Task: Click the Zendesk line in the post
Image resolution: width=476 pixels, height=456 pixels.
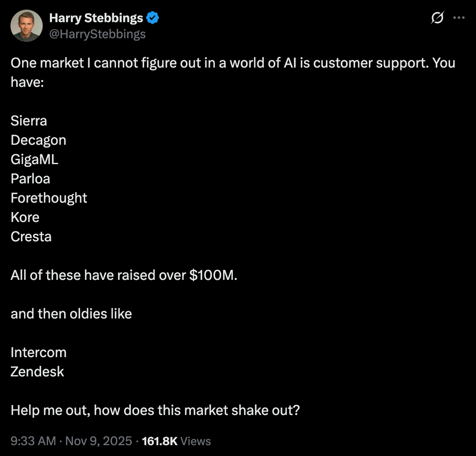Action: (38, 371)
